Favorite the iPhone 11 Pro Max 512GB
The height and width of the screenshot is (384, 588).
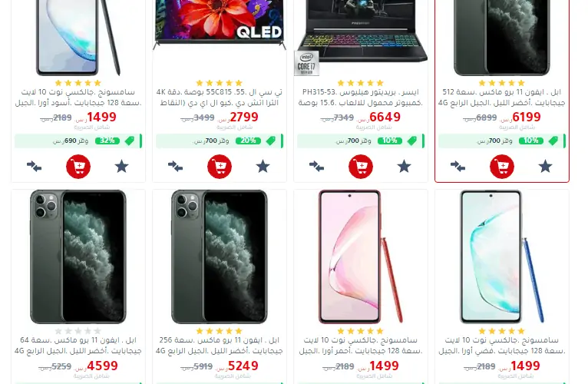tap(545, 167)
